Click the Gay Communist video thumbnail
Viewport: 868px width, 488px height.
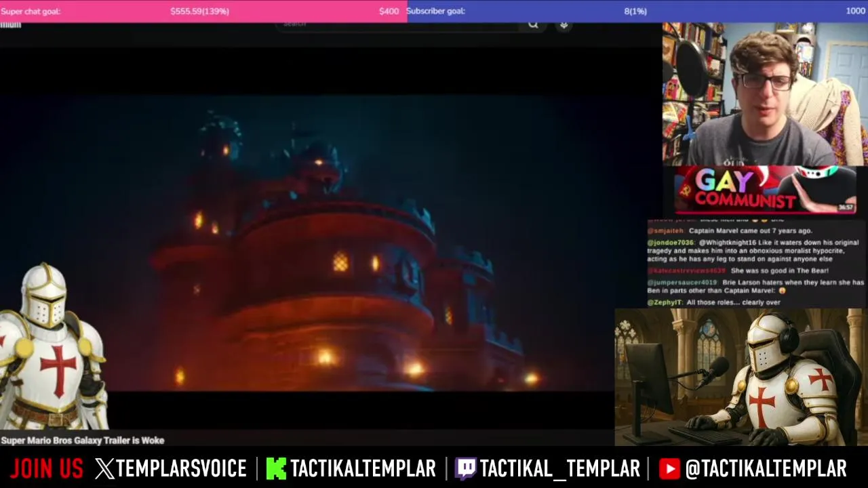(764, 190)
